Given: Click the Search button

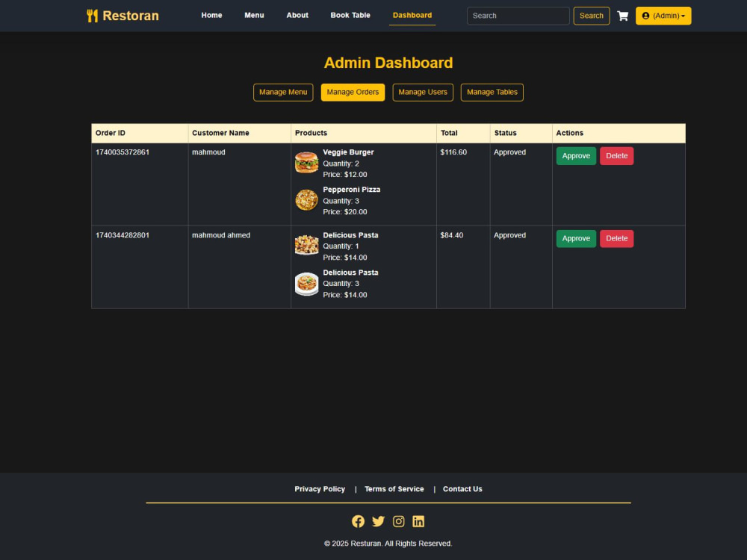Looking at the screenshot, I should (591, 16).
